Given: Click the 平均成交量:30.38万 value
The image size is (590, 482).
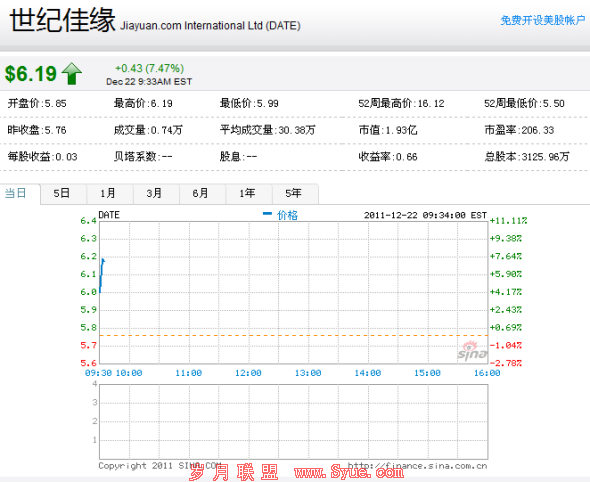Looking at the screenshot, I should (268, 130).
